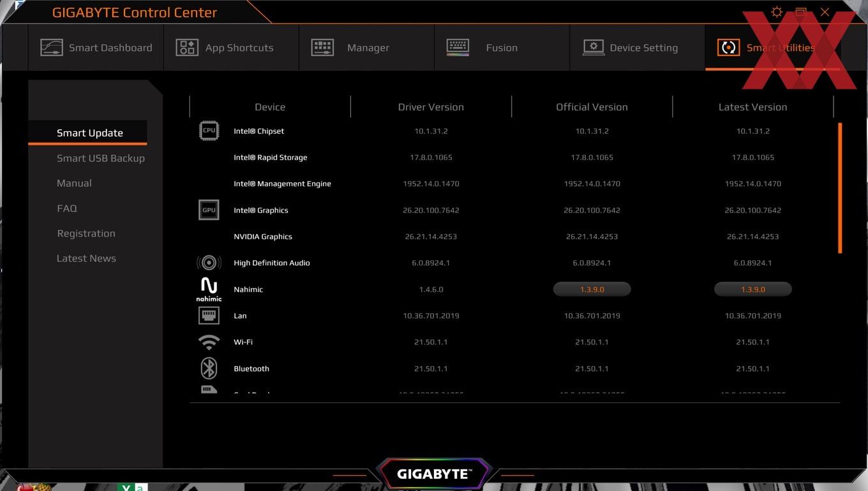Viewport: 868px width, 491px height.
Task: Select the Lan row label
Action: (240, 316)
